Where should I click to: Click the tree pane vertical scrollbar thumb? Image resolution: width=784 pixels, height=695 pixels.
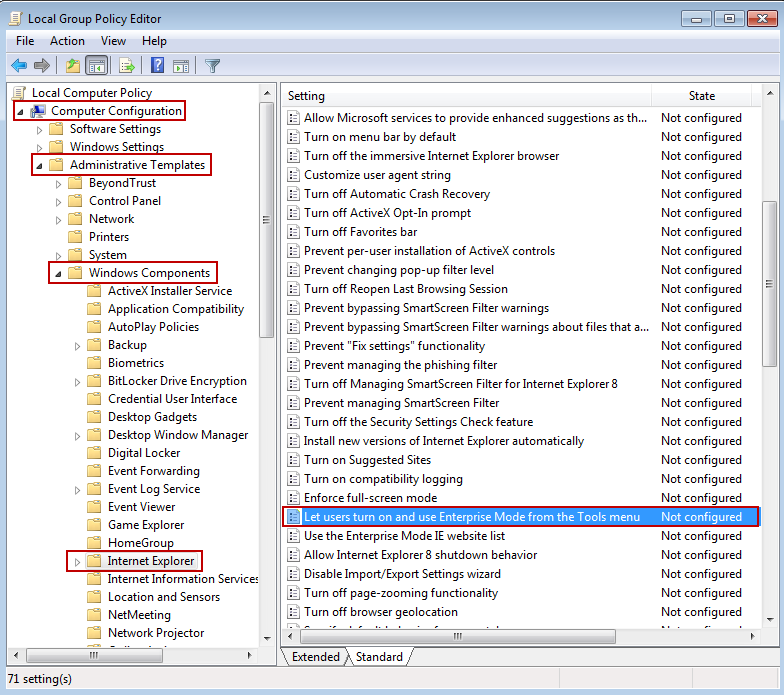click(x=266, y=220)
